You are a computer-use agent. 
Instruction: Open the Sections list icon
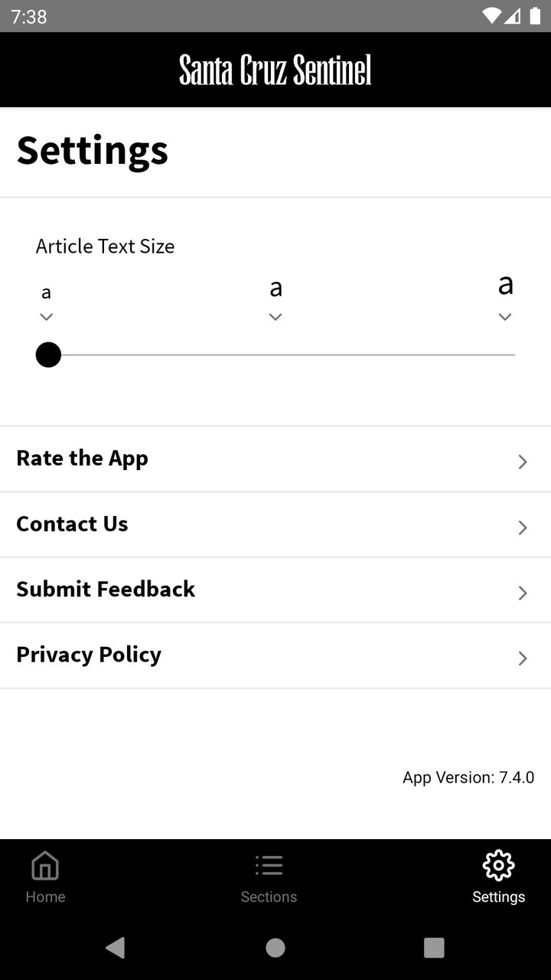pyautogui.click(x=269, y=866)
